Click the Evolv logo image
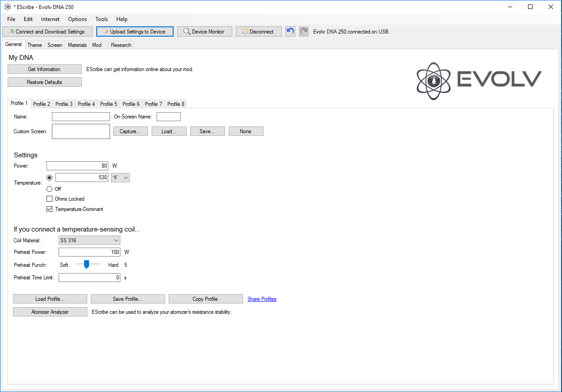This screenshot has height=392, width=562. click(x=479, y=81)
